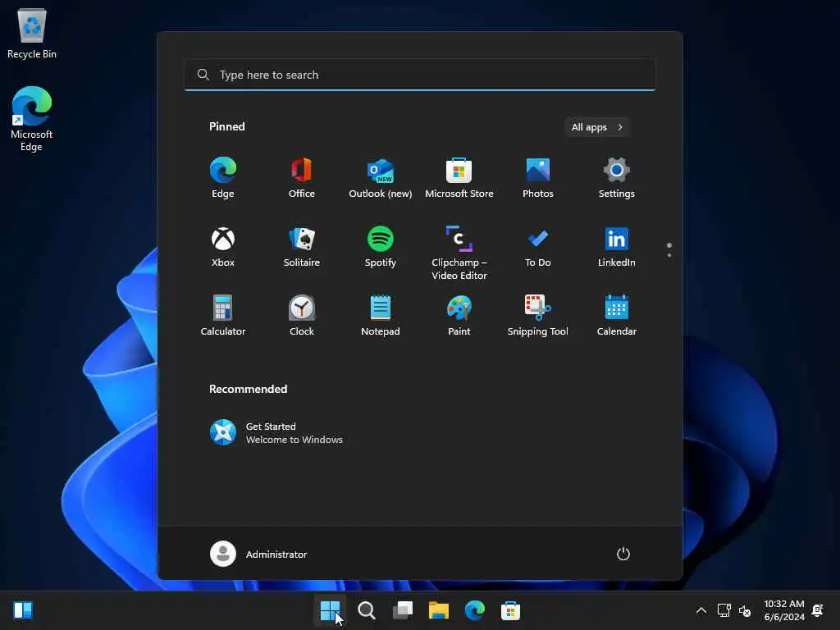Expand hidden system tray icons chevron
This screenshot has width=840, height=630.
pos(701,610)
